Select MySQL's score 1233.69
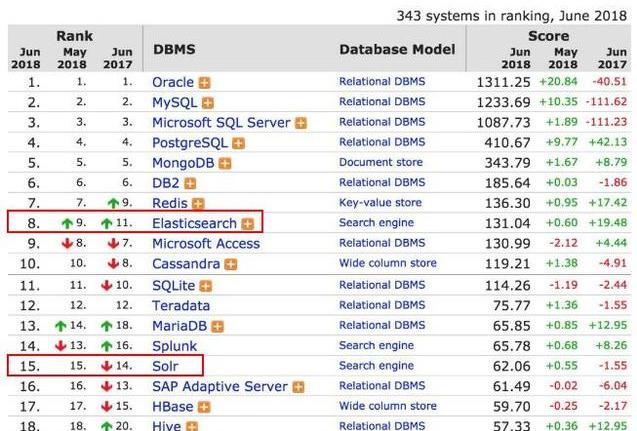This screenshot has width=637, height=431. tap(503, 102)
